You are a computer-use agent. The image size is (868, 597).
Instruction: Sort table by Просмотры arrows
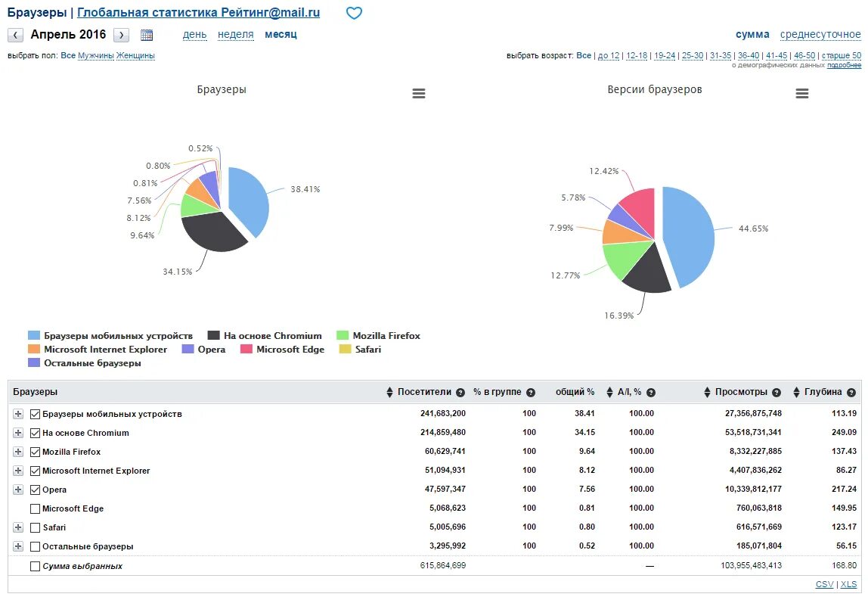click(x=707, y=392)
